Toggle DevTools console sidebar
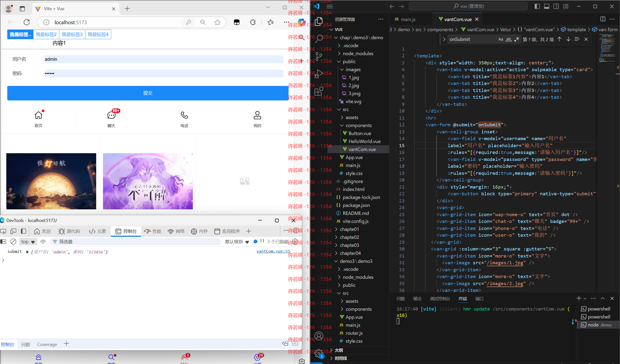 click(x=3, y=242)
